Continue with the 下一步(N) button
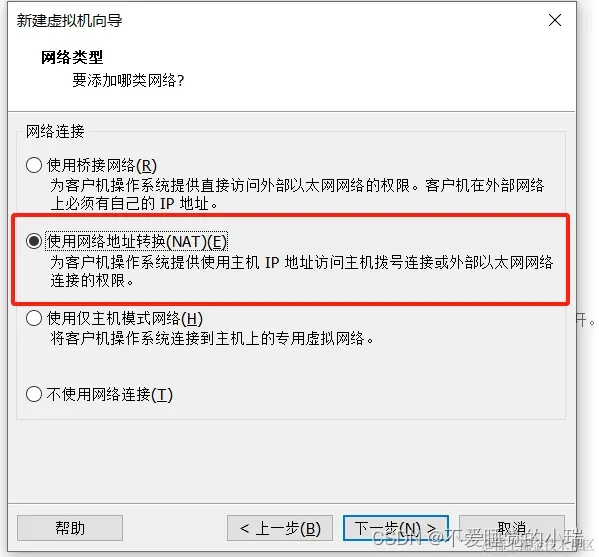599x557 pixels. point(396,528)
